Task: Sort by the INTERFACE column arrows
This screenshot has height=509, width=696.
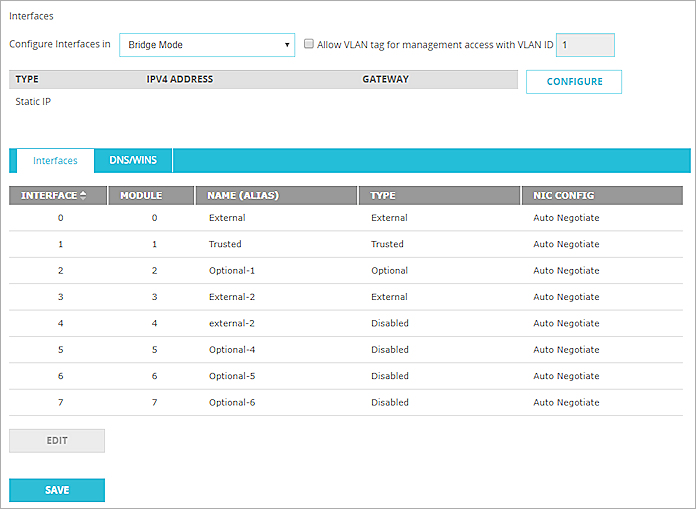Action: 82,195
